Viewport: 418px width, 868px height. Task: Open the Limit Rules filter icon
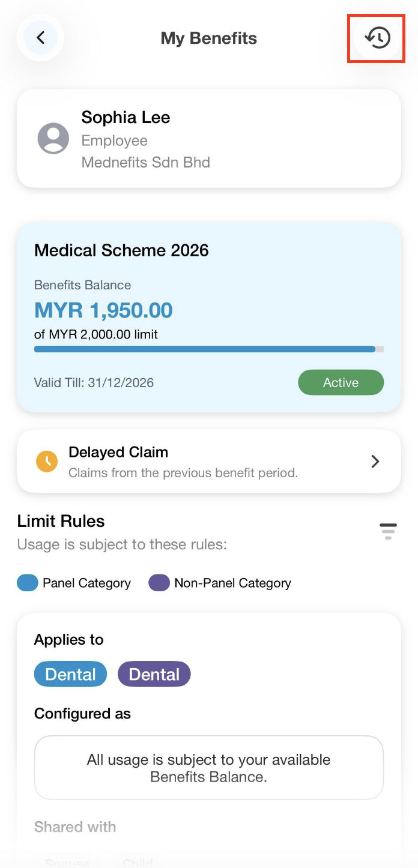point(388,531)
